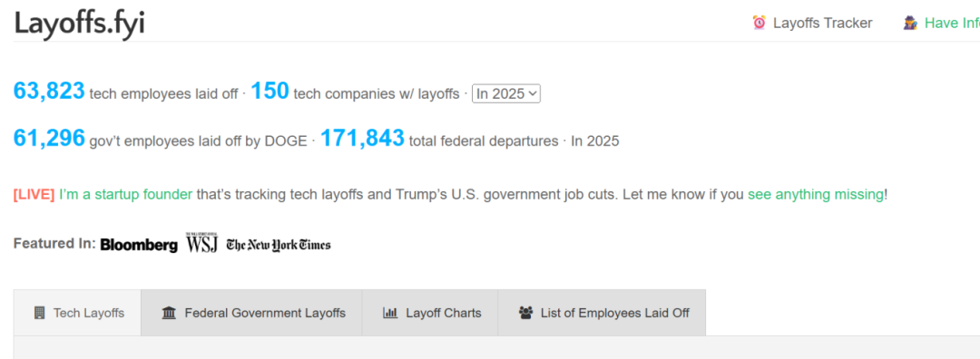Click the alarm clock icon beside Layoffs Tracker
This screenshot has height=359, width=980.
[759, 23]
